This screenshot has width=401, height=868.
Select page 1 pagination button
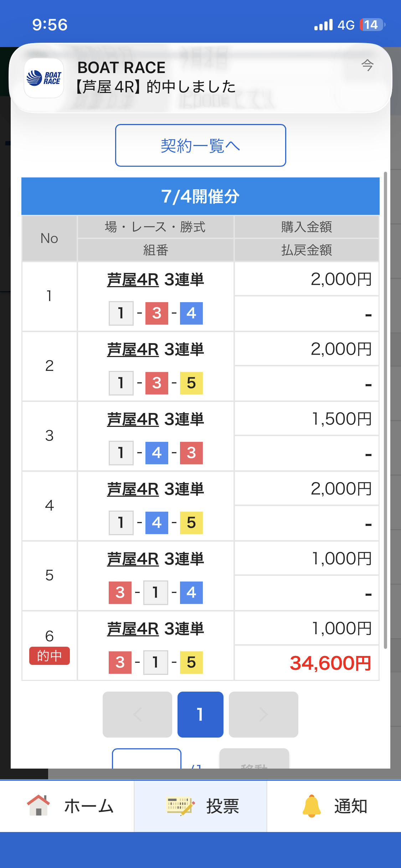click(x=200, y=714)
